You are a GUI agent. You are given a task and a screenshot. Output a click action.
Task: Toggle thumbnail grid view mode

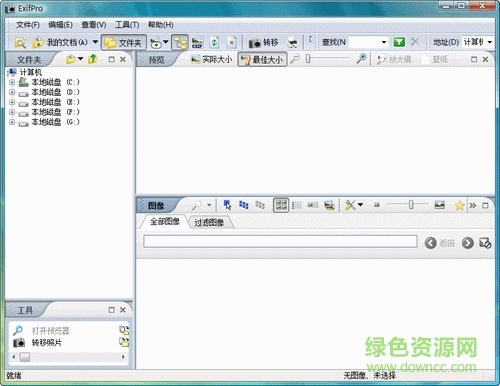click(x=281, y=205)
